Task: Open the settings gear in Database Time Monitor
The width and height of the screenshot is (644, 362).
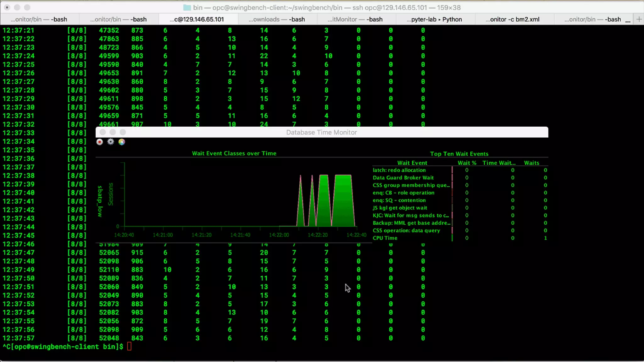Action: click(110, 142)
